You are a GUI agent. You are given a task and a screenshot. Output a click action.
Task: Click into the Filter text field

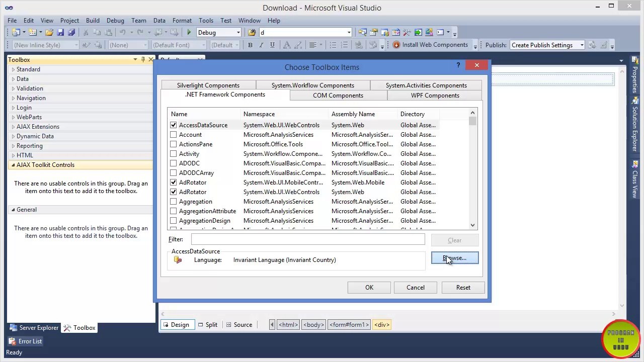pos(308,239)
